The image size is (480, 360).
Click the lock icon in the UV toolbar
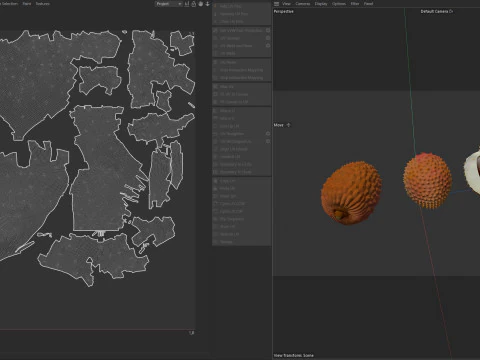tap(194, 4)
